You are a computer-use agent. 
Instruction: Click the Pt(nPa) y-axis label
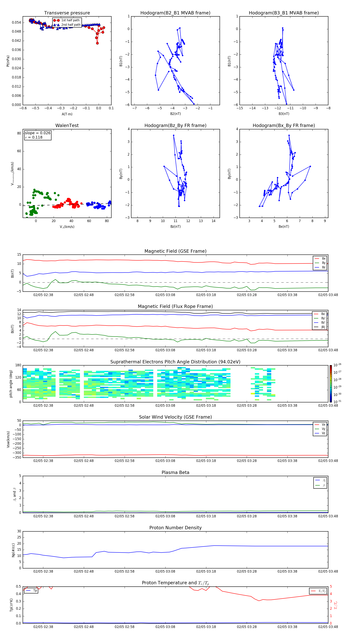pos(8,61)
